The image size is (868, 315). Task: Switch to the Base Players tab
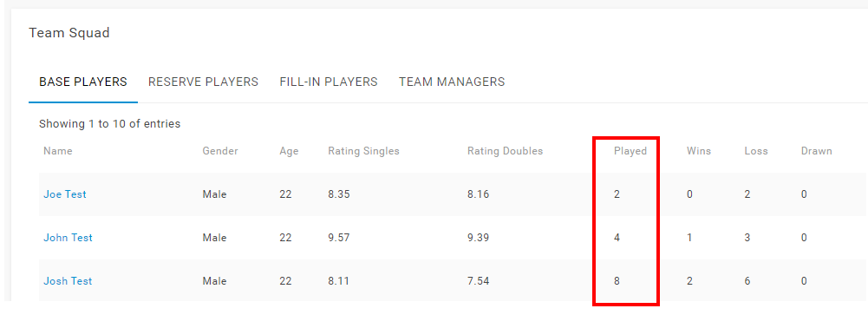[83, 82]
